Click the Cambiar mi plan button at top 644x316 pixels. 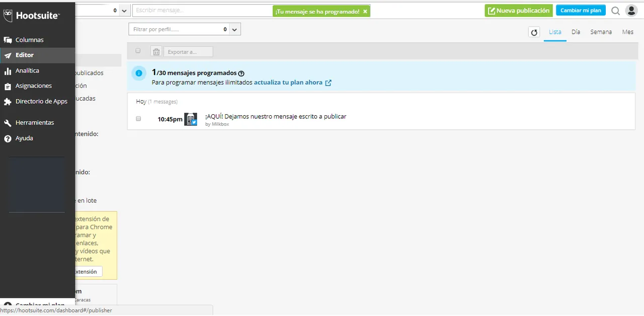coord(581,11)
